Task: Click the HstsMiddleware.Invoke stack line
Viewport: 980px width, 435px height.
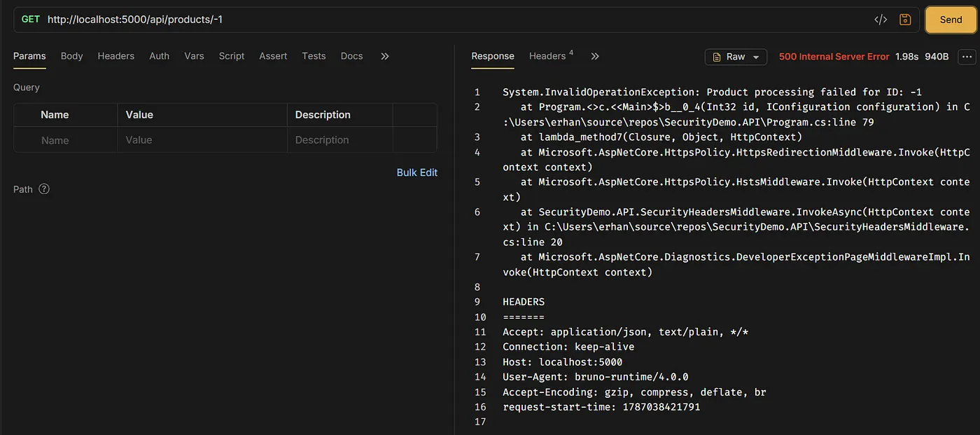Action: 736,189
